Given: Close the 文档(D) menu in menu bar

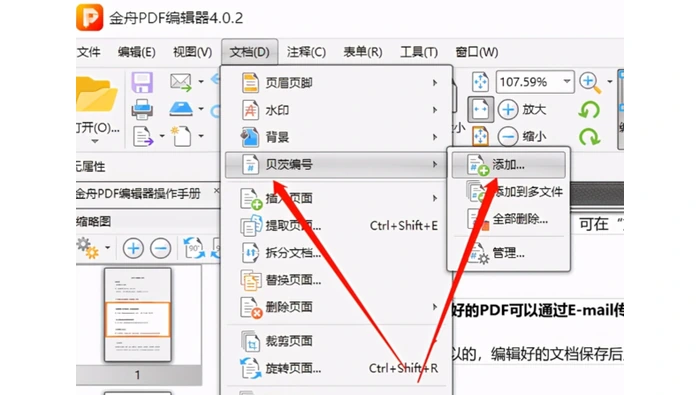Looking at the screenshot, I should coord(250,52).
